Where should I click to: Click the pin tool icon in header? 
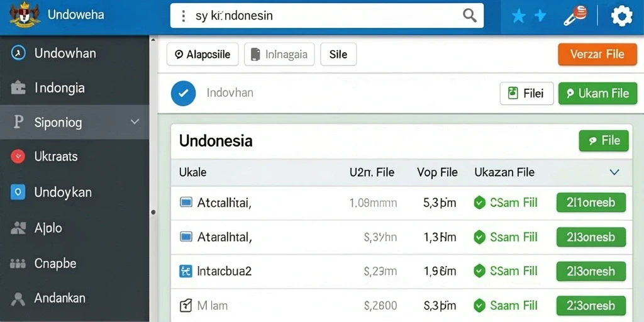575,16
